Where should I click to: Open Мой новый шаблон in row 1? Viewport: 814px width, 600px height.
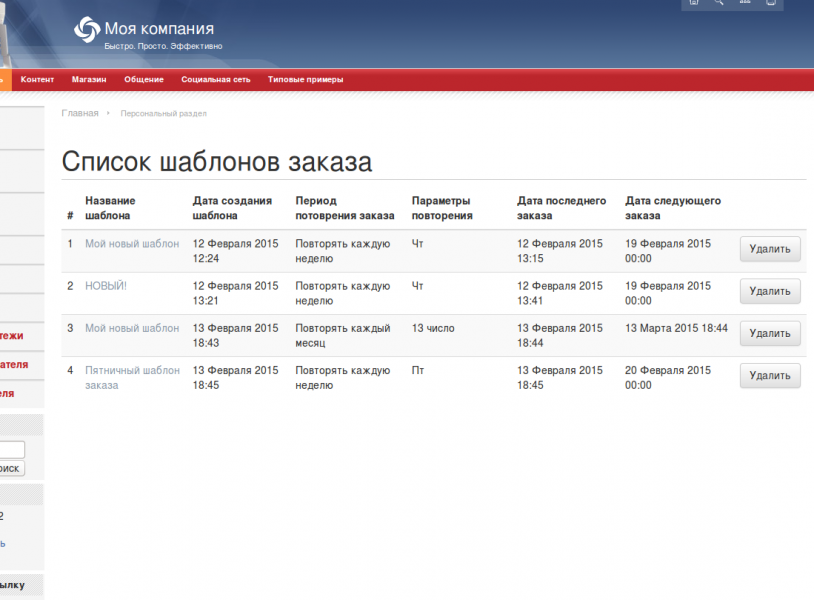pos(132,244)
